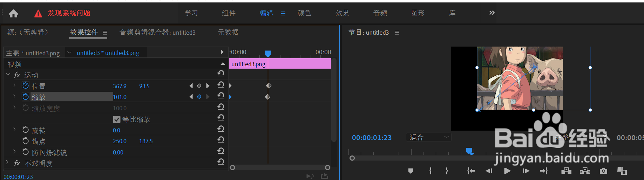Screen dimensions: 644x180
Task: Expand the 旋转 property
Action: point(14,129)
